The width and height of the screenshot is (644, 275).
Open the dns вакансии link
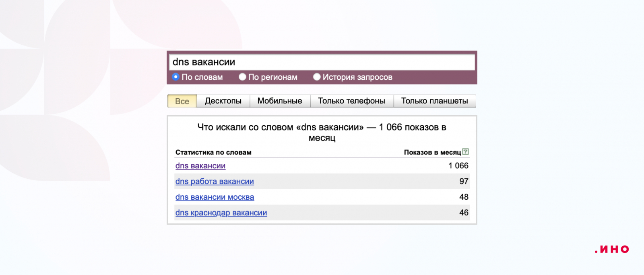tap(200, 166)
